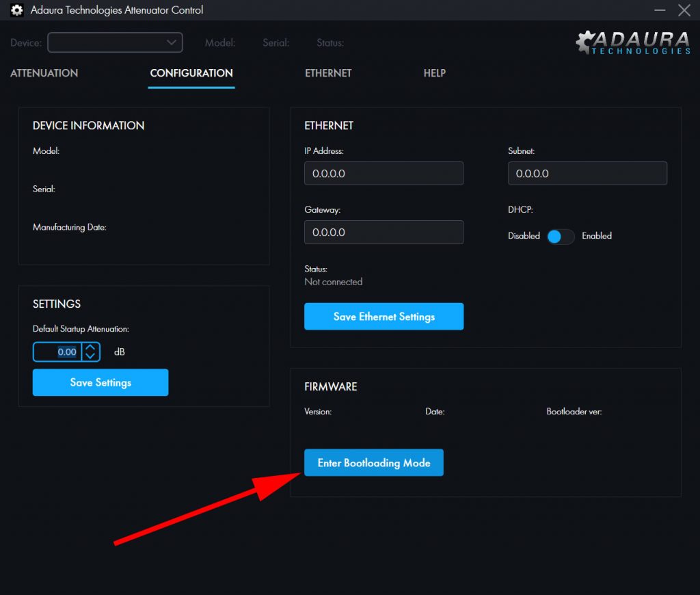Screen dimensions: 700x595
Task: Click the IP Address input field
Action: tap(383, 174)
